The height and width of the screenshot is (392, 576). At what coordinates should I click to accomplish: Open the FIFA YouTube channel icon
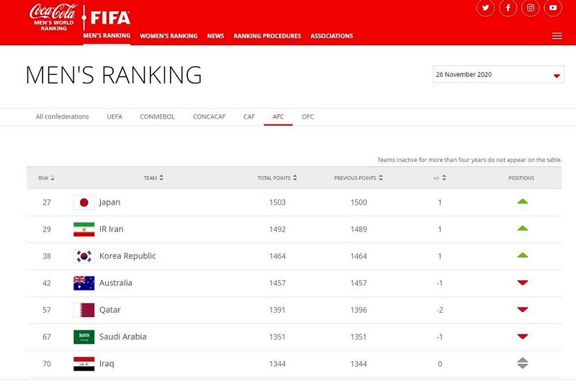553,8
